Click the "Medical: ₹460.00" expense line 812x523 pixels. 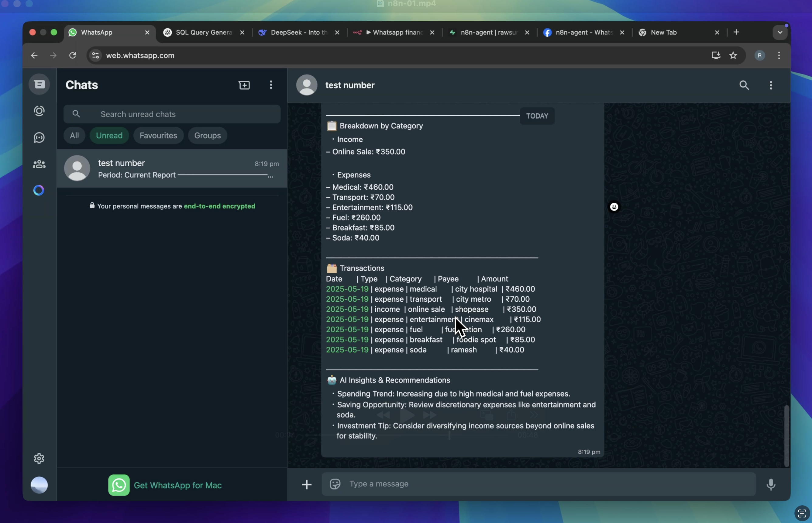[x=360, y=187]
